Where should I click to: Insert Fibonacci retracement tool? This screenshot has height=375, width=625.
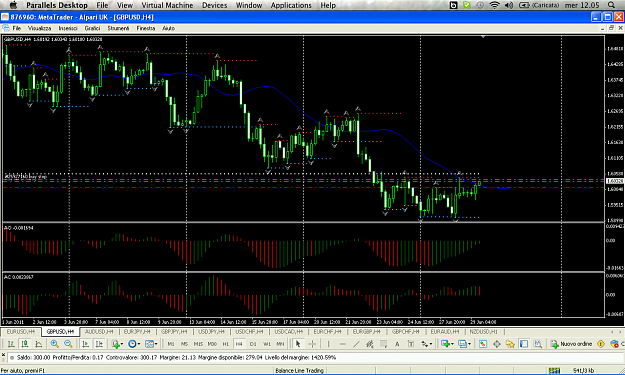[x=383, y=344]
